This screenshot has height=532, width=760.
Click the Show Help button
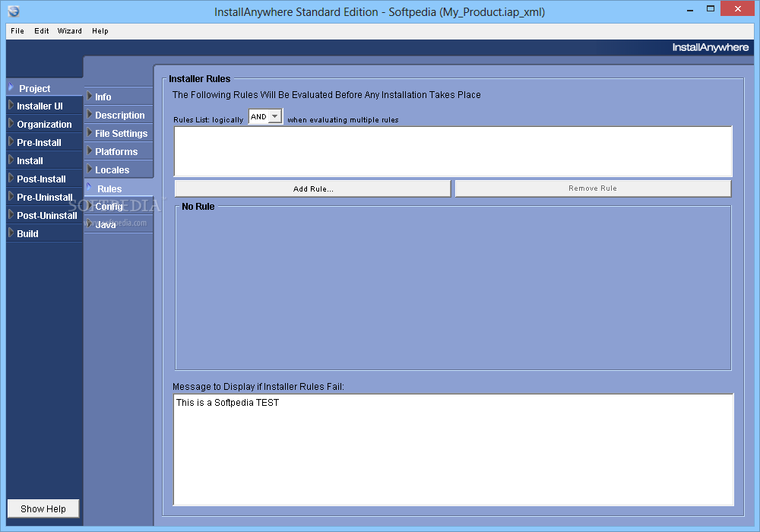(x=43, y=508)
